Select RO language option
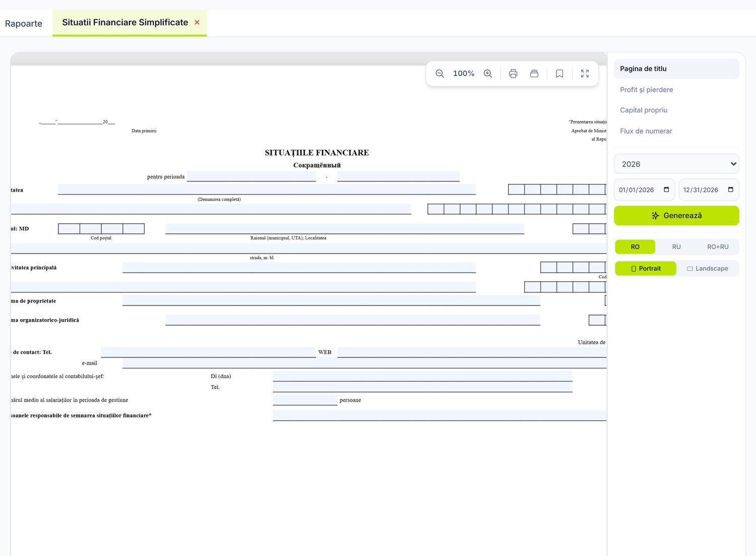Viewport: 756px width, 556px height. [x=635, y=246]
